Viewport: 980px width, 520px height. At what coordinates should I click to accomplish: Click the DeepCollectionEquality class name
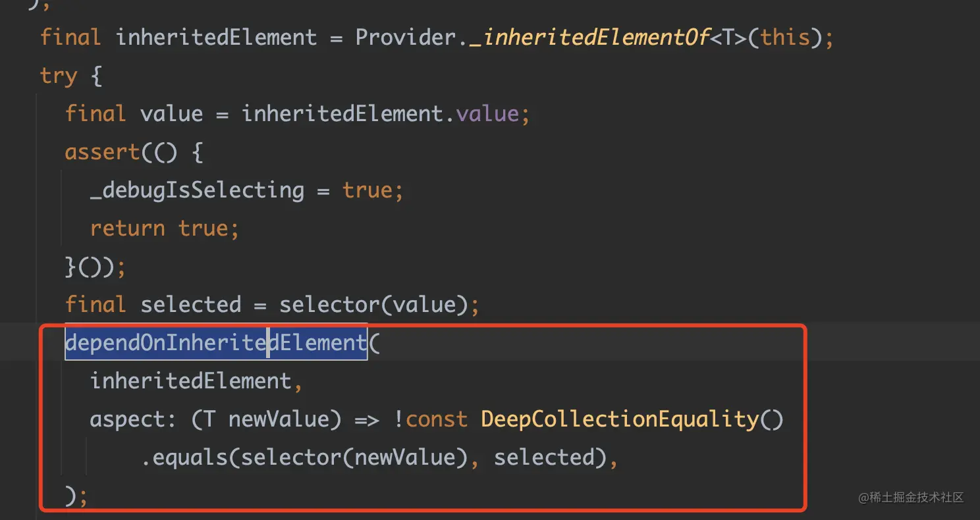[x=620, y=419]
